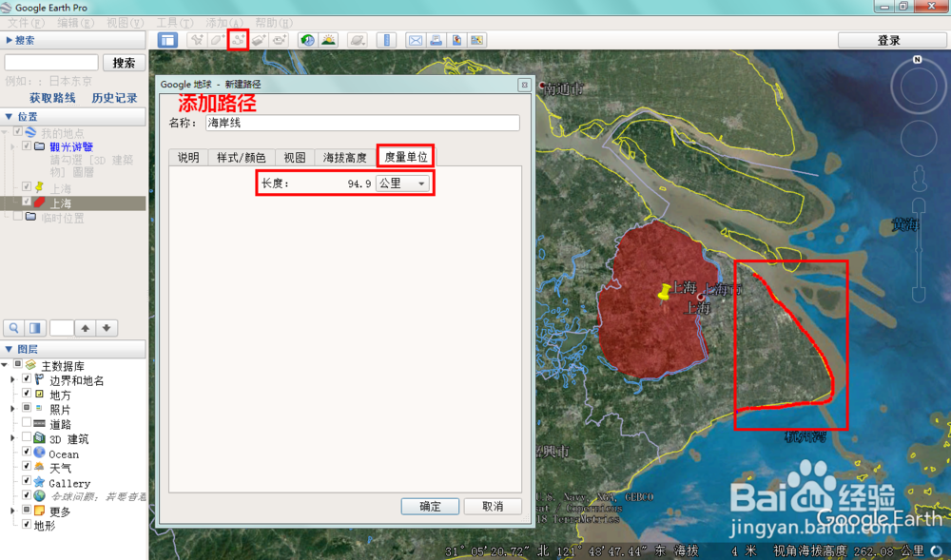
Task: Toggle the 照片 layer checkbox
Action: click(27, 407)
